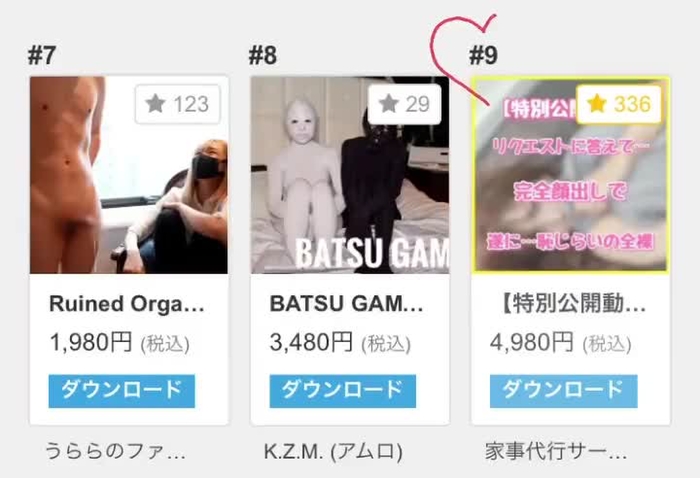Toggle the yellow 336 star favorite badge

(619, 104)
